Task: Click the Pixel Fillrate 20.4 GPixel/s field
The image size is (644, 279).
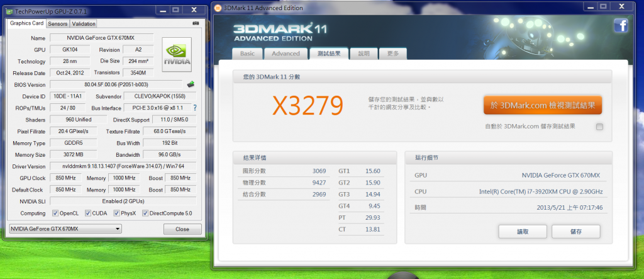Action: tap(74, 131)
